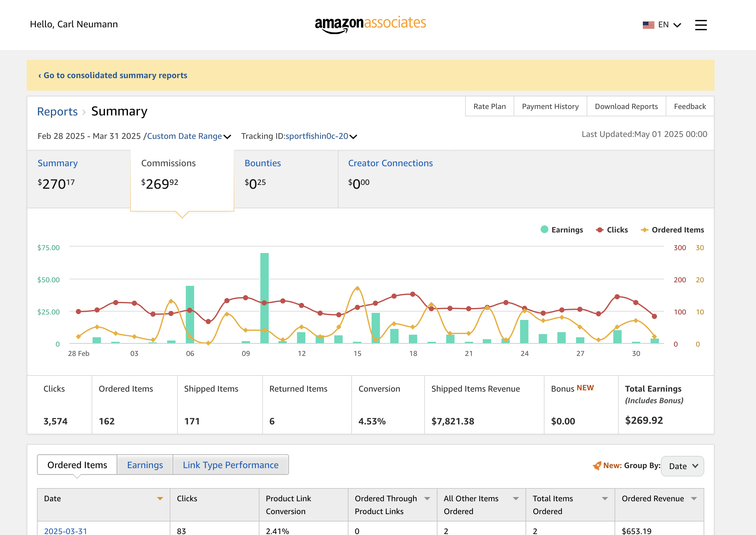Image resolution: width=756 pixels, height=535 pixels.
Task: Select the Bounties tab
Action: click(286, 179)
